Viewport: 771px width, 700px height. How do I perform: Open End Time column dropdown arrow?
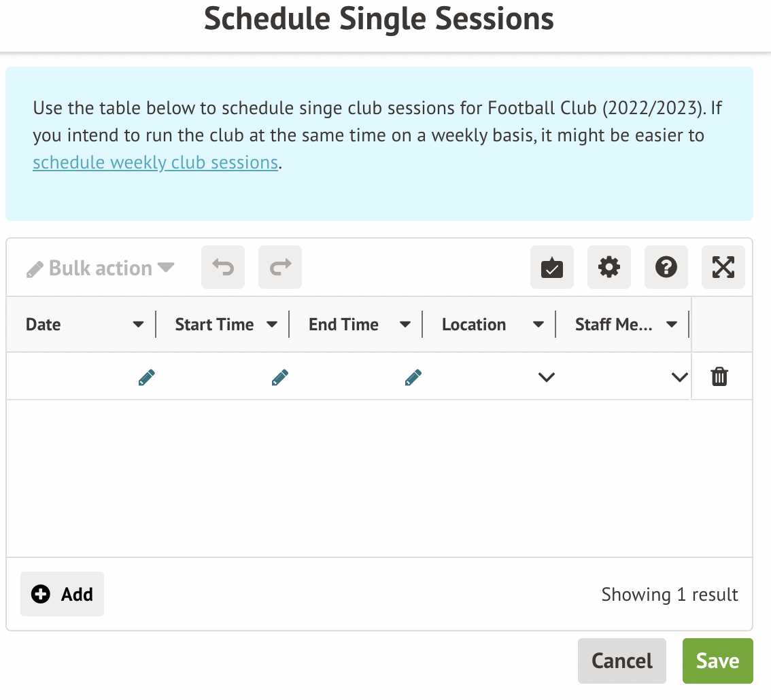point(405,325)
